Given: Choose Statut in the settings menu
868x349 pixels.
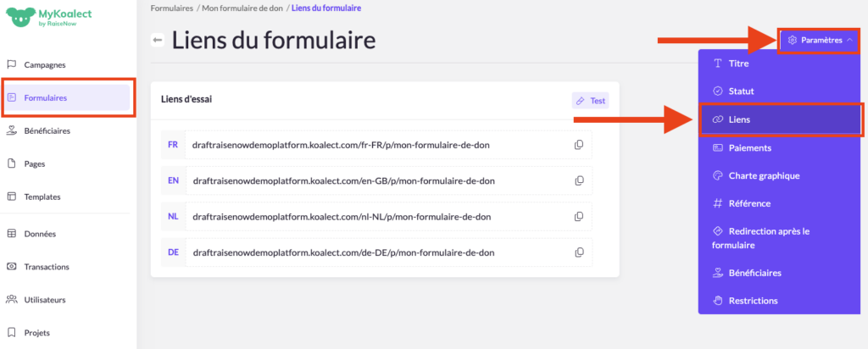Looking at the screenshot, I should pos(740,91).
